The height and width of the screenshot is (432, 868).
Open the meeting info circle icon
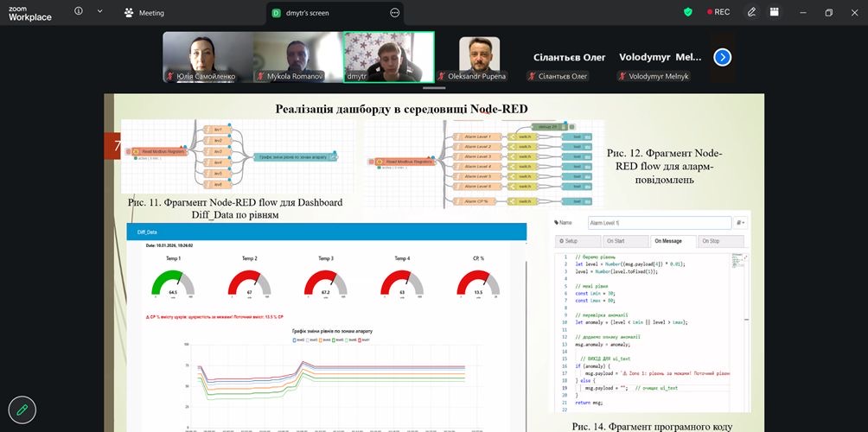(80, 12)
